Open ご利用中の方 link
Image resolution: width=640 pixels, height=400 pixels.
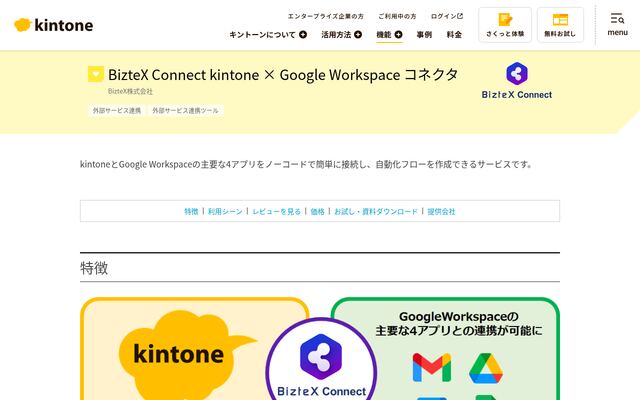coord(397,16)
